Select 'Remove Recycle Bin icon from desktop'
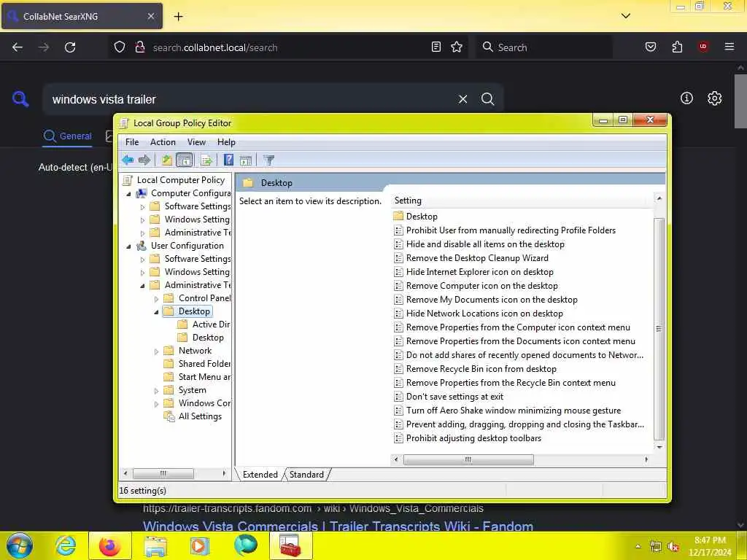 [x=476, y=368]
